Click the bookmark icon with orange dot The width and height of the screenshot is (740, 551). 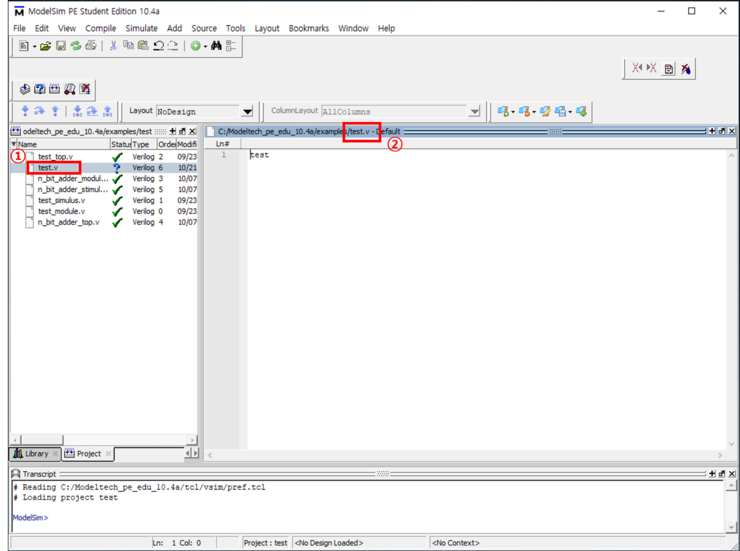tap(524, 111)
